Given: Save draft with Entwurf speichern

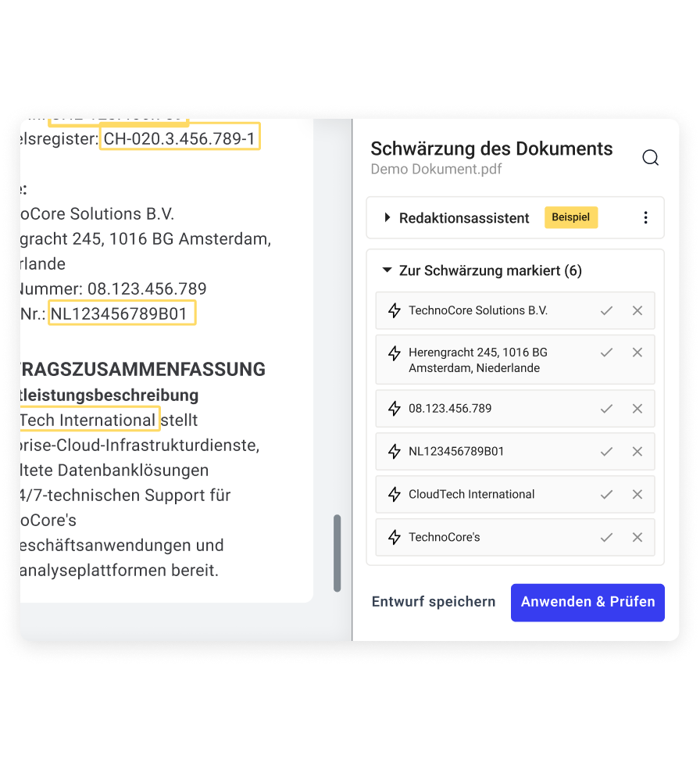Looking at the screenshot, I should (x=434, y=602).
